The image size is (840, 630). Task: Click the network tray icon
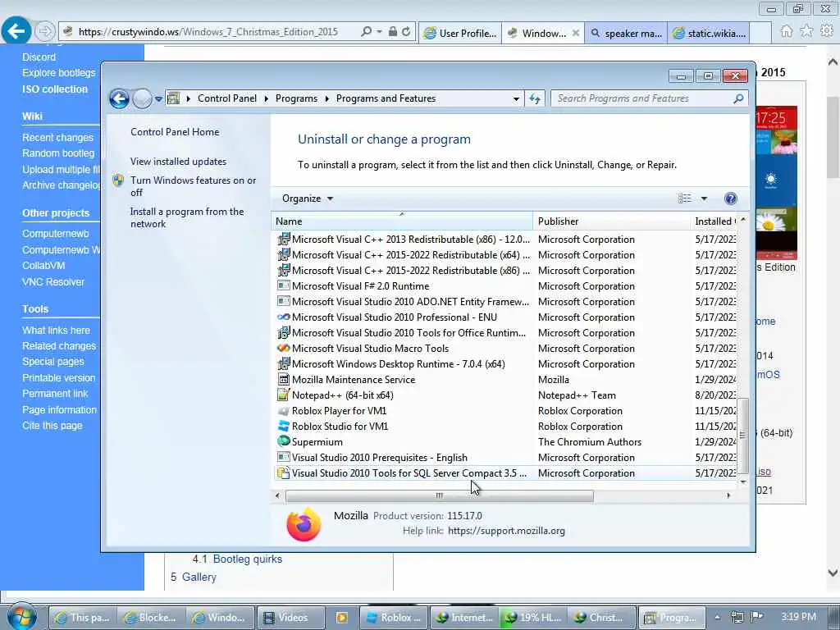click(x=737, y=617)
